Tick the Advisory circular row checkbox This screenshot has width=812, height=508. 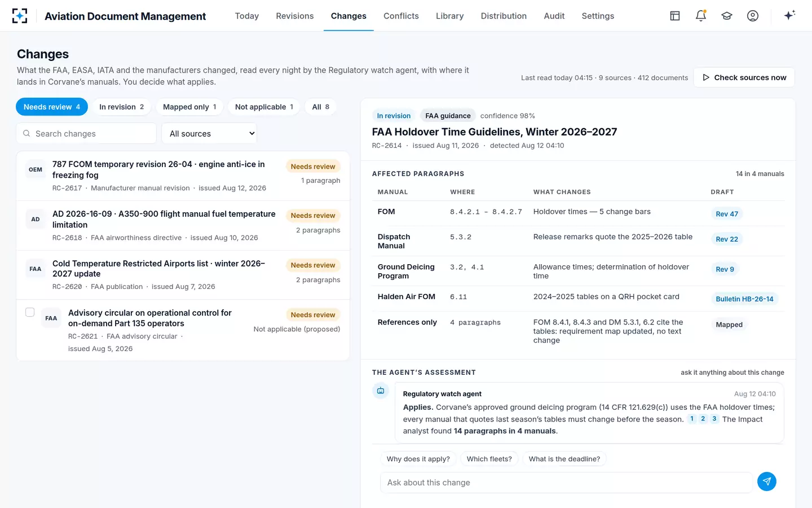(x=30, y=312)
